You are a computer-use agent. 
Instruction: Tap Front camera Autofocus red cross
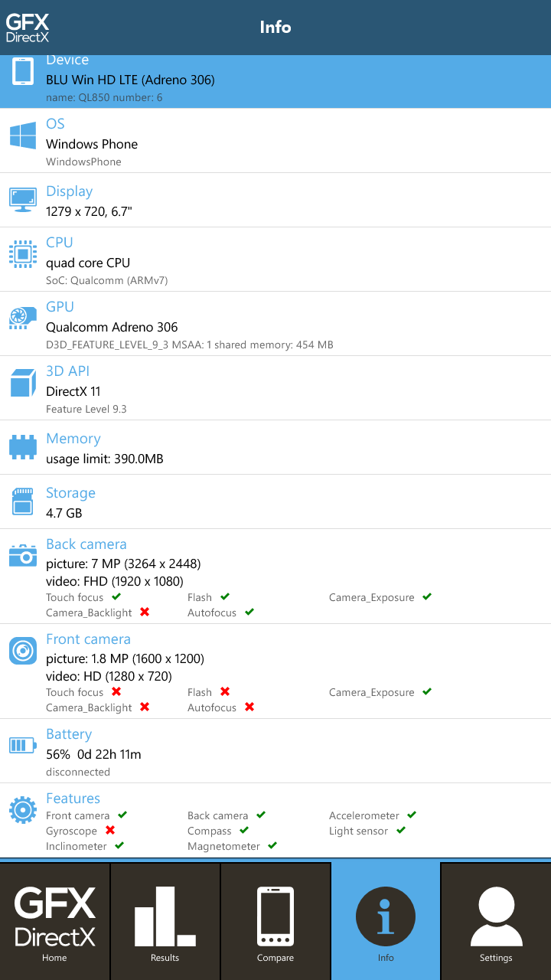(249, 707)
